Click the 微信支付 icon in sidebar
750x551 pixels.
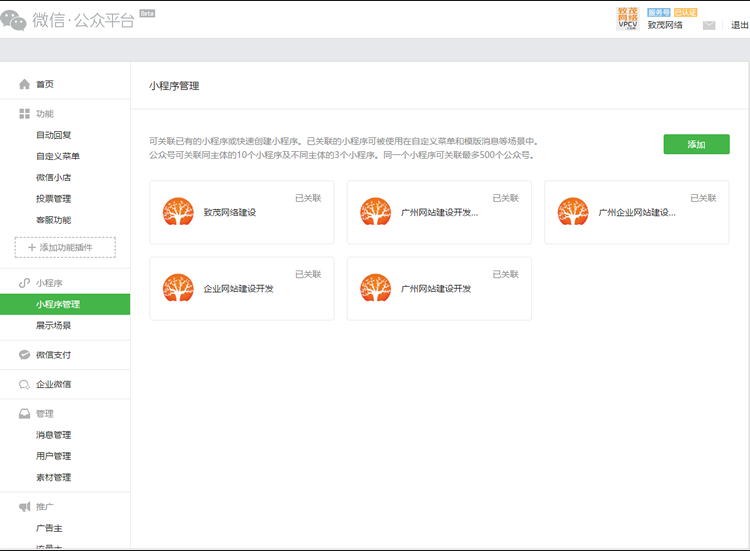25,355
